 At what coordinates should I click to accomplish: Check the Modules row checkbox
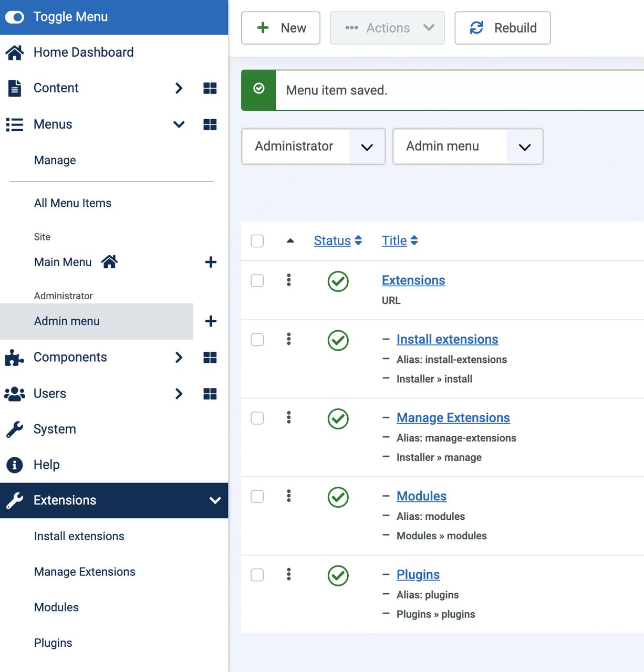click(257, 497)
